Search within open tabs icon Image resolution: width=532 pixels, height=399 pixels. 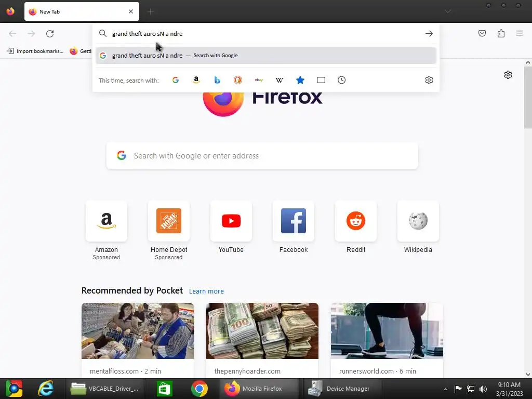tap(321, 80)
